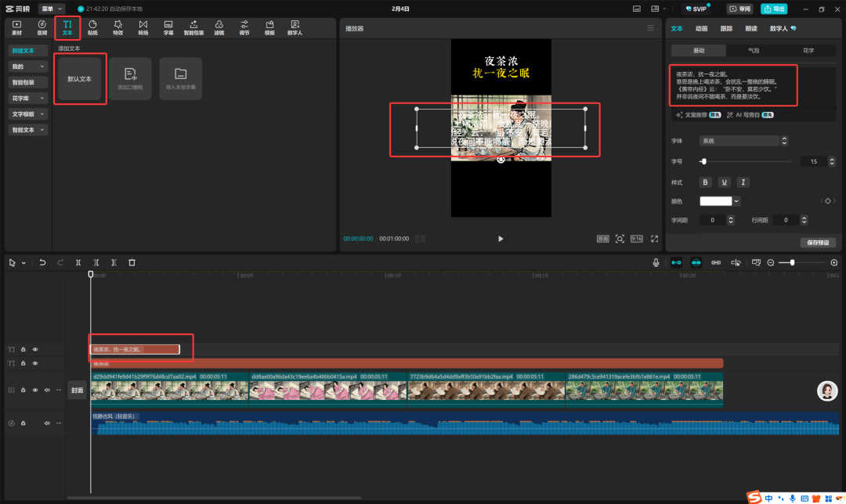Click the microphone record icon above timeline
This screenshot has height=504, width=846.
(x=656, y=263)
